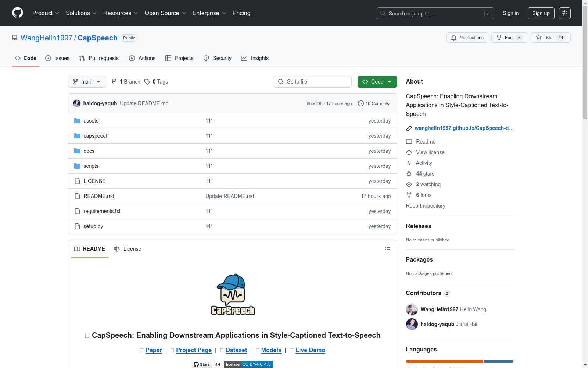Click the orange language bar segment
The height and width of the screenshot is (368, 588).
(445, 361)
